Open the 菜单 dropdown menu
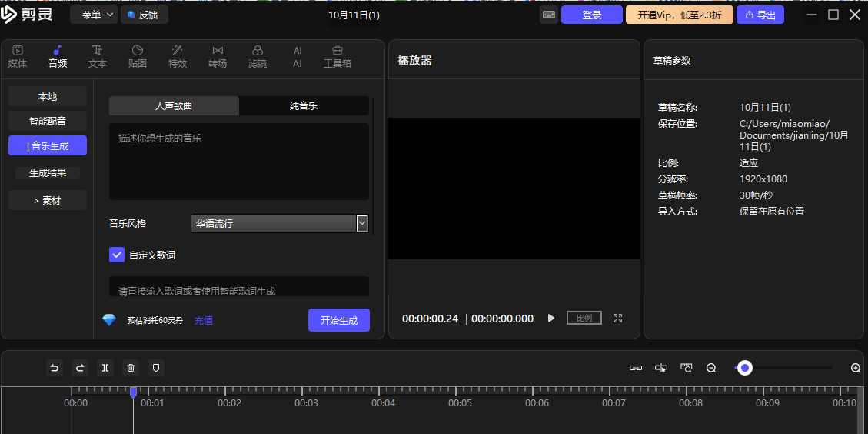Screen dimensions: 868x434 point(94,15)
